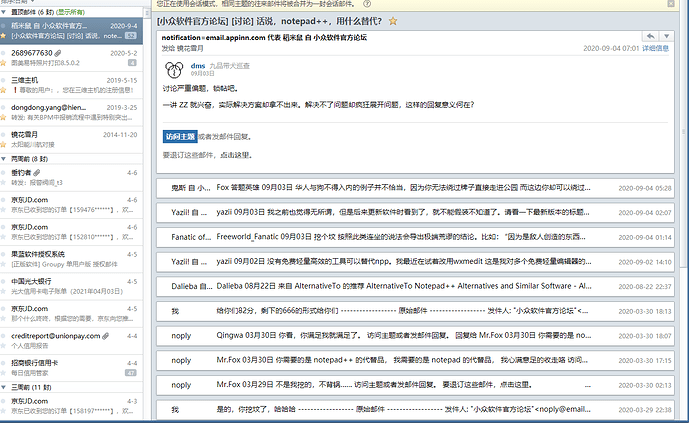Click the star on 稻米鼠 mail
The image size is (689, 423).
pyautogui.click(x=3, y=36)
